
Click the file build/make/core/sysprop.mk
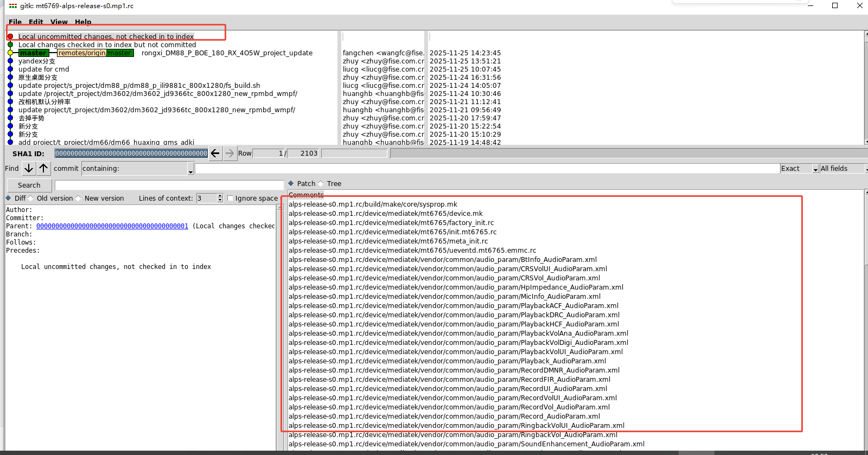(x=373, y=204)
